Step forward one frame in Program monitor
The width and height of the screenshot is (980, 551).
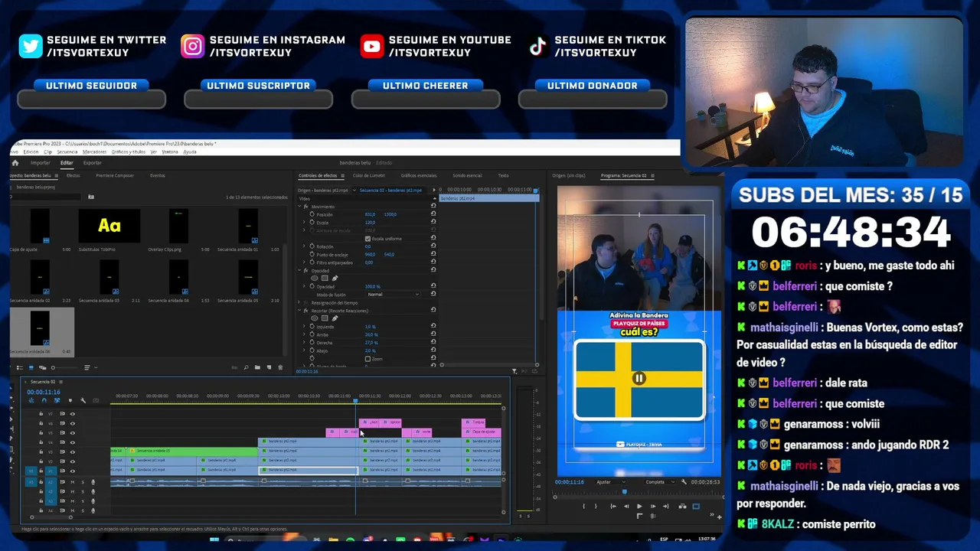point(653,507)
